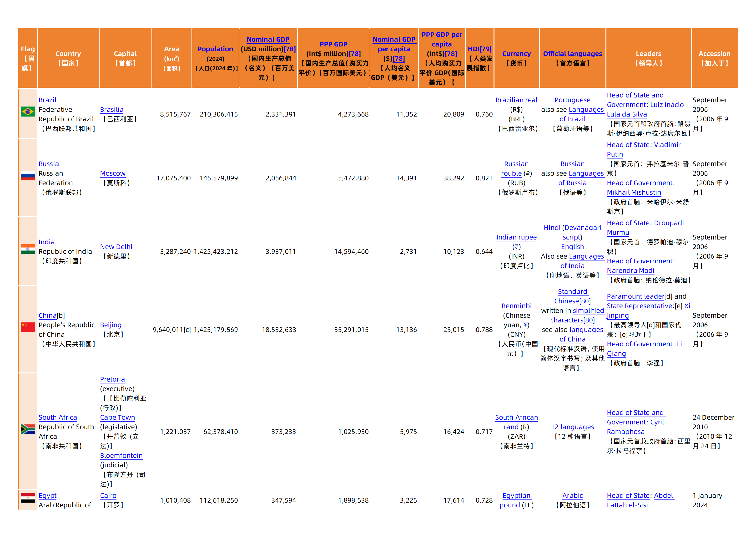Follow the Beijing capital link
This screenshot has height=535, width=756.
point(111,325)
